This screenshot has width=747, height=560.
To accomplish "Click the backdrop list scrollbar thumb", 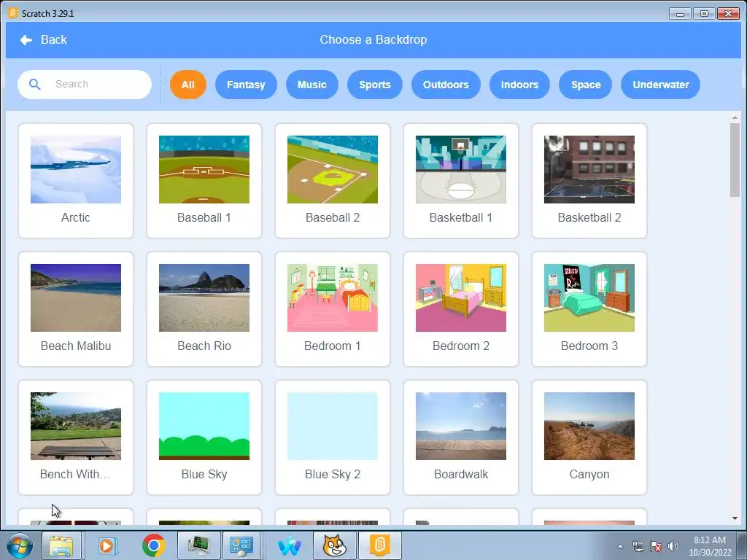I will tap(735, 160).
